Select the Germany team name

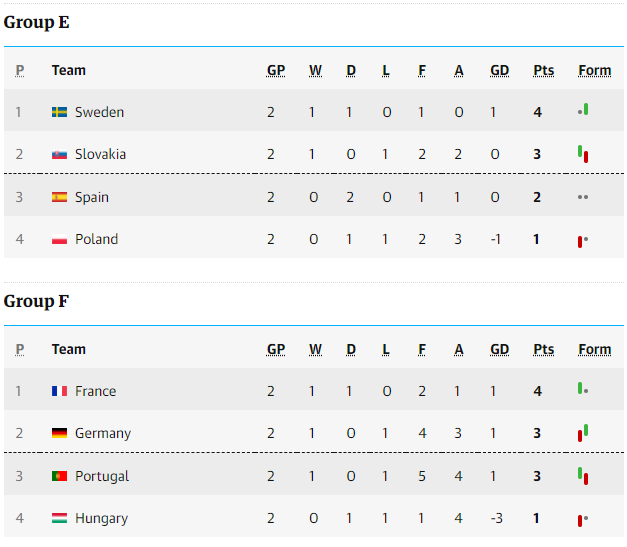pyautogui.click(x=103, y=433)
